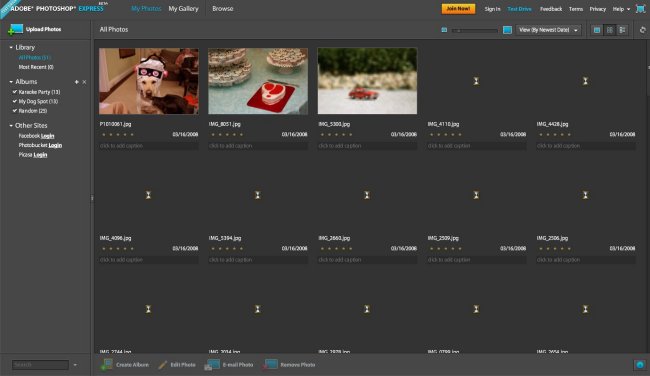This screenshot has width=650, height=376.
Task: Toggle the My Dog Spot album checkmark
Action: click(x=15, y=101)
